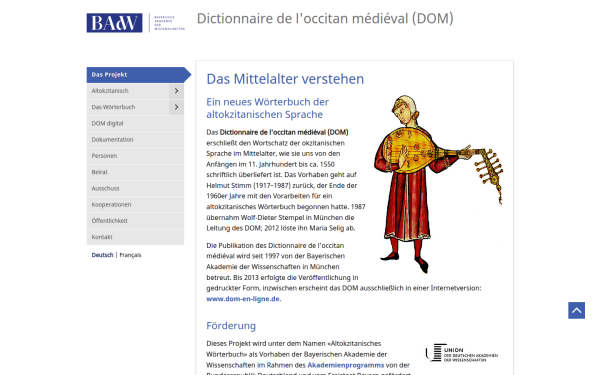Open the Beirat menu entry
This screenshot has height=375, width=600.
135,172
